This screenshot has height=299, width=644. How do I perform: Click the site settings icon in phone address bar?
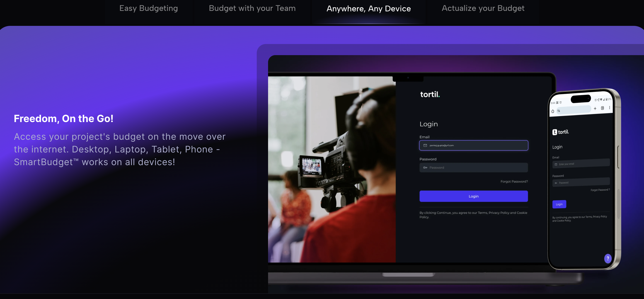point(559,110)
